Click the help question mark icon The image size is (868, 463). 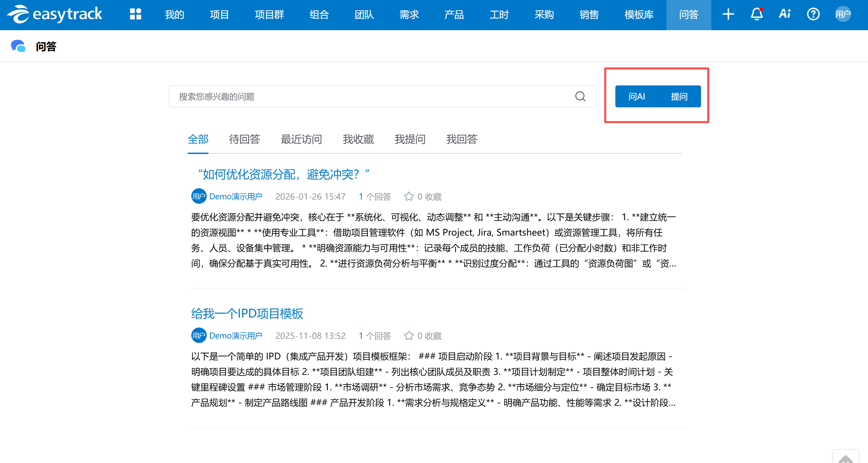(813, 14)
